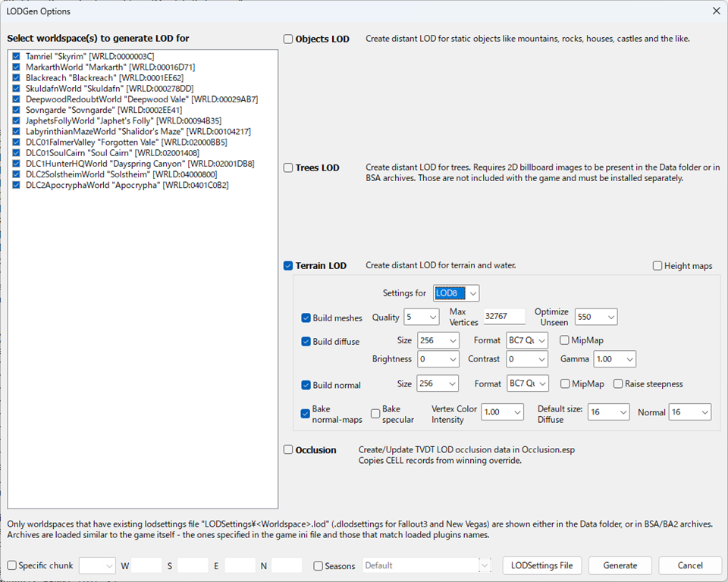This screenshot has height=582, width=728.
Task: Open the normal Size dropdown
Action: pyautogui.click(x=438, y=383)
